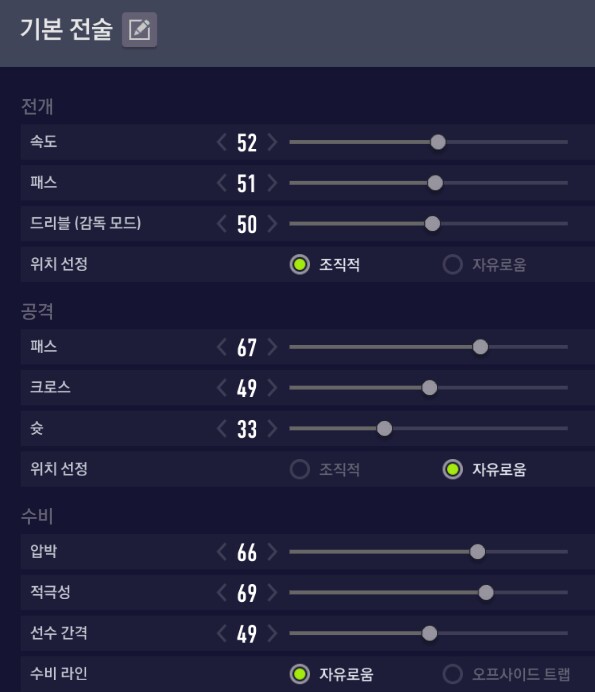Increase 속도 value with right arrow

272,142
